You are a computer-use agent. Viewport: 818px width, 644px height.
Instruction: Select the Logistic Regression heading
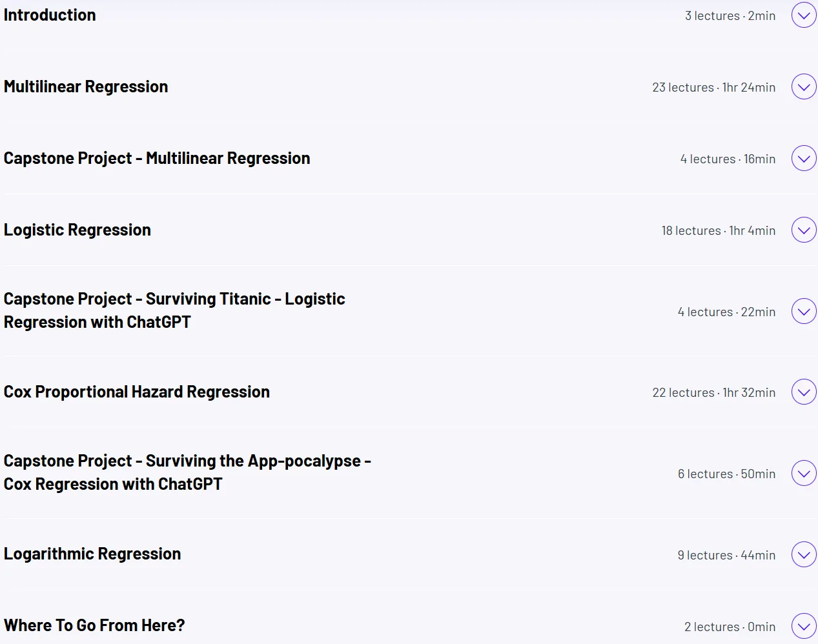[x=77, y=230]
